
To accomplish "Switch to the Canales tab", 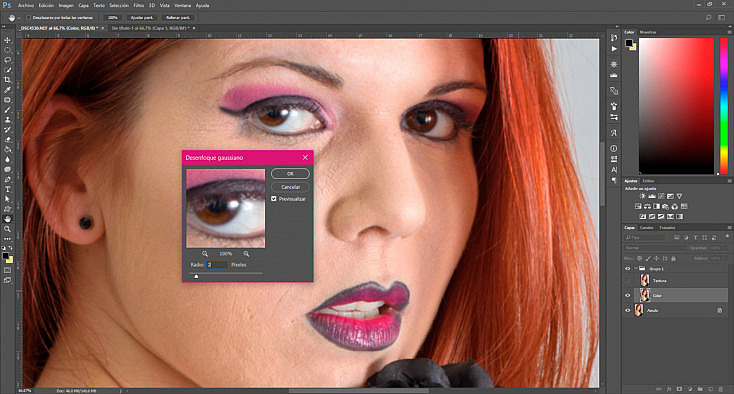I will pyautogui.click(x=646, y=228).
